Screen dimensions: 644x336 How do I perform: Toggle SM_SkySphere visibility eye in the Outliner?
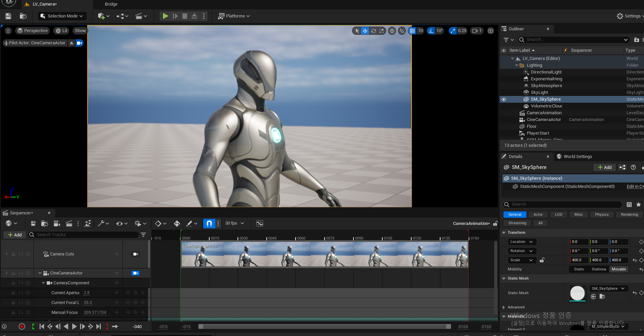click(504, 99)
